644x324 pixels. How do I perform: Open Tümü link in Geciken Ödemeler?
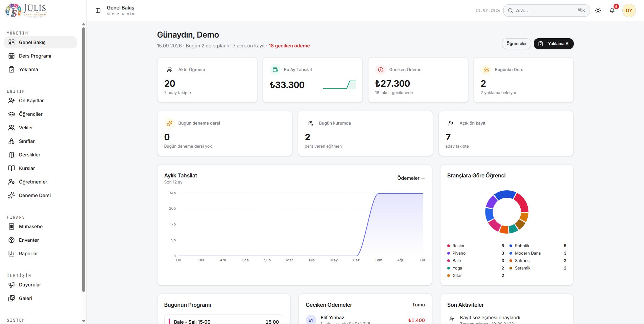pos(418,305)
